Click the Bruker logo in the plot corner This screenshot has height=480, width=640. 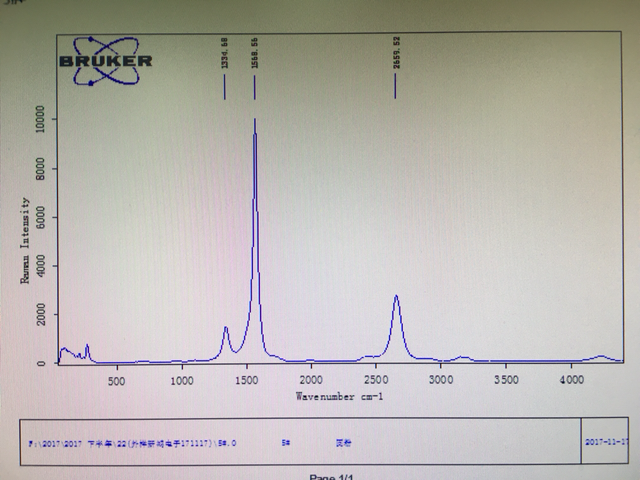(106, 61)
